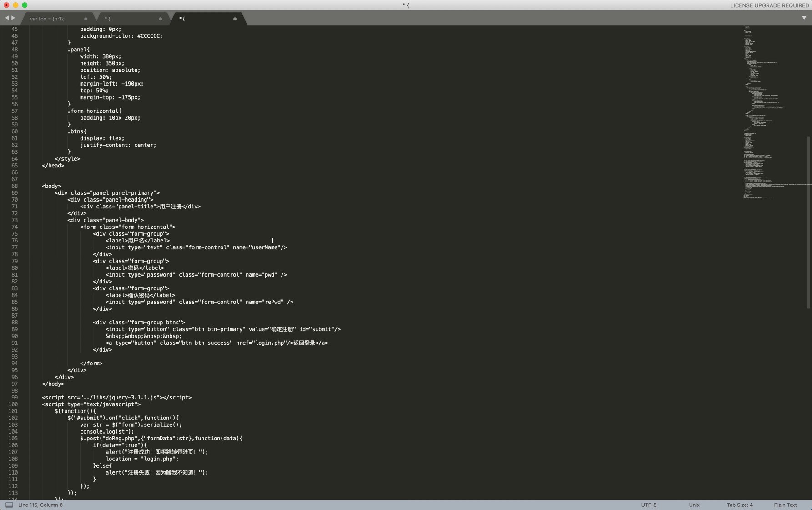
Task: Click the '</style>' closing tag
Action: [x=67, y=159]
